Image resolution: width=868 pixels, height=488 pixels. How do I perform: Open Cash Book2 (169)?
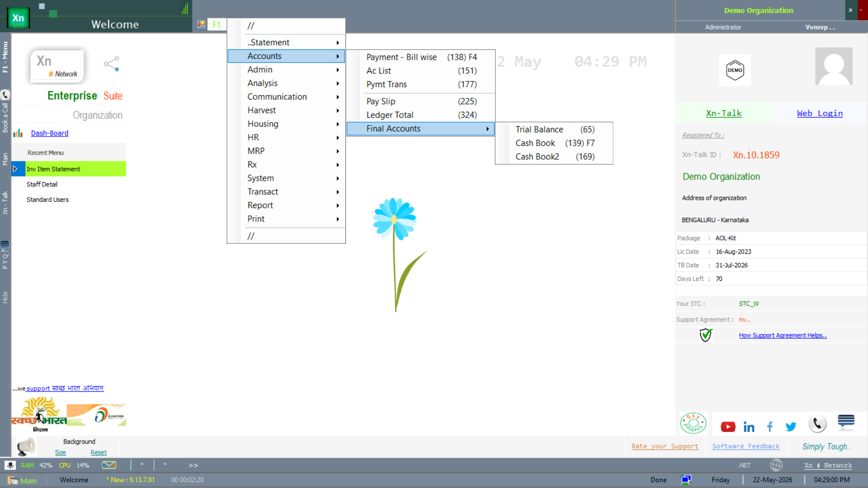tap(554, 156)
